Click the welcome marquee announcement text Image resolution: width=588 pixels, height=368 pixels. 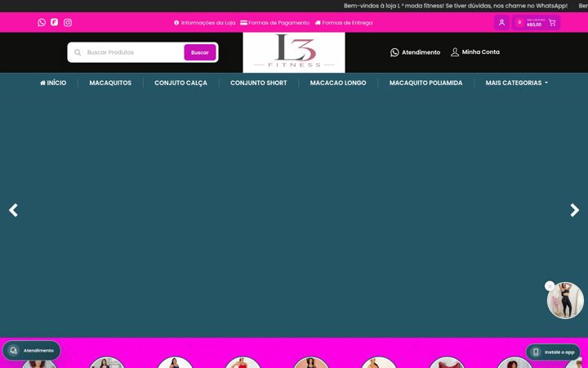455,6
